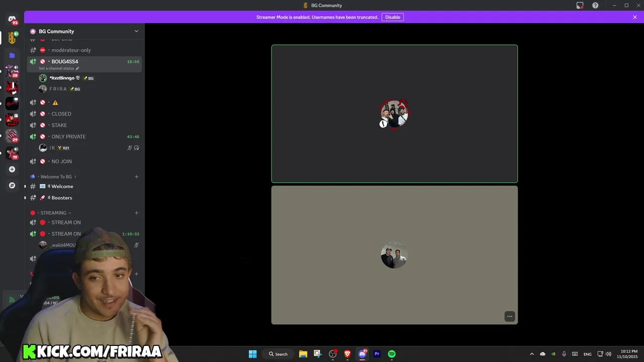Open Premiere Pro from taskbar
Screen dimensions: 644x362
coord(377,354)
